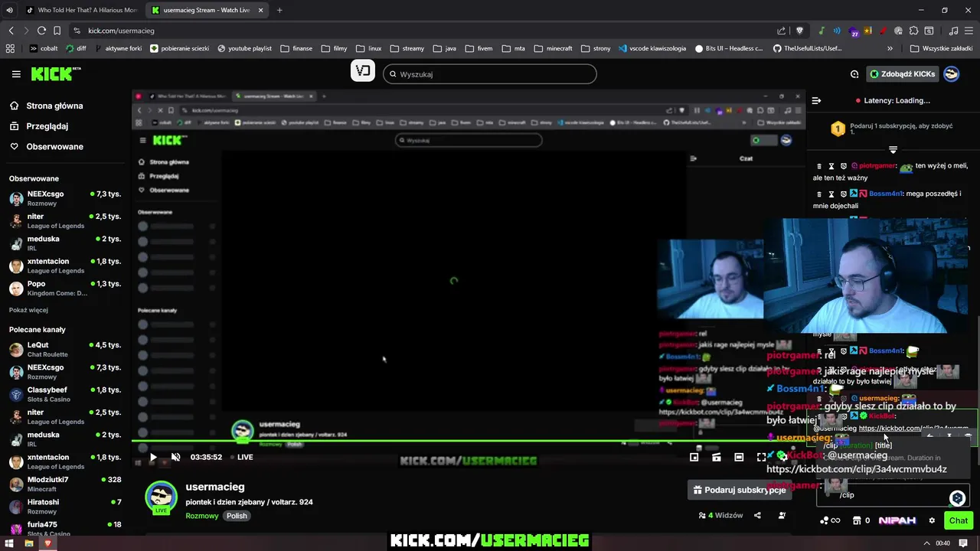Screen dimensions: 980x551
Task: Open Windows Start menu
Action: [9, 543]
